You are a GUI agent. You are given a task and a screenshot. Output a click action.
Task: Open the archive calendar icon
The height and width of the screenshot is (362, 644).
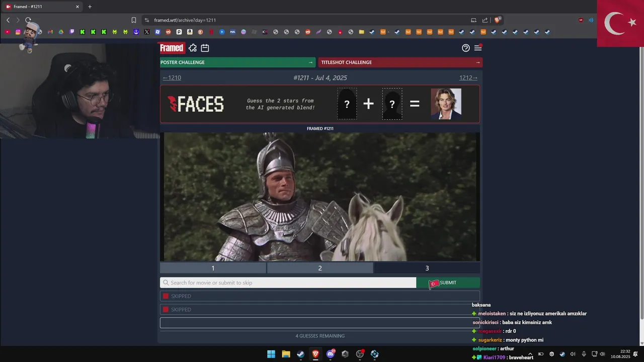(205, 48)
